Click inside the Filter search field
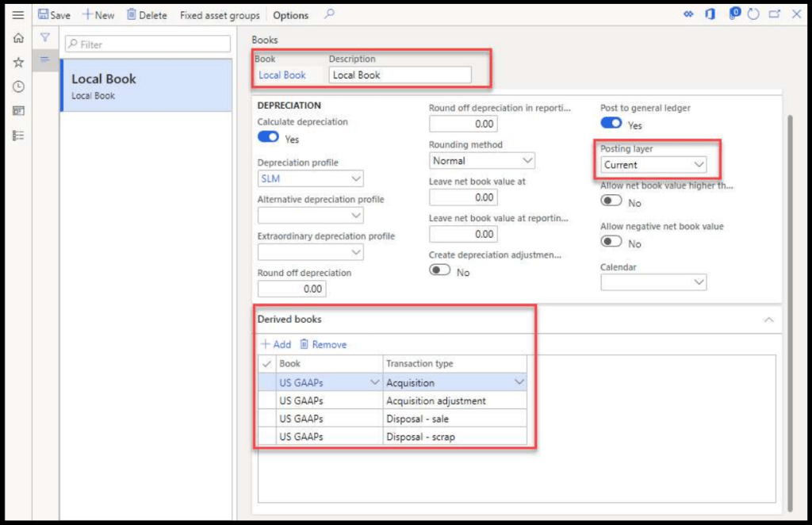812x525 pixels. pos(147,44)
